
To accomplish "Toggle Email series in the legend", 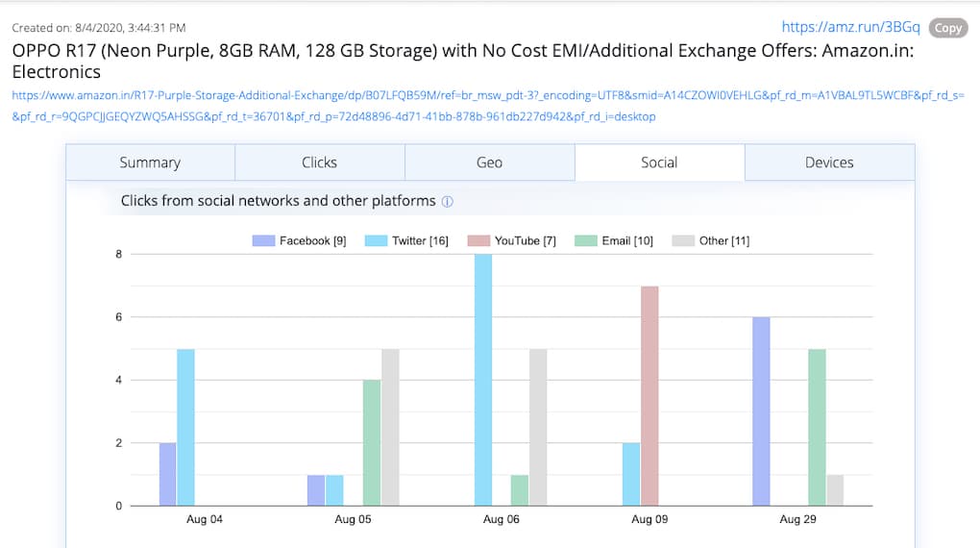I will (614, 240).
